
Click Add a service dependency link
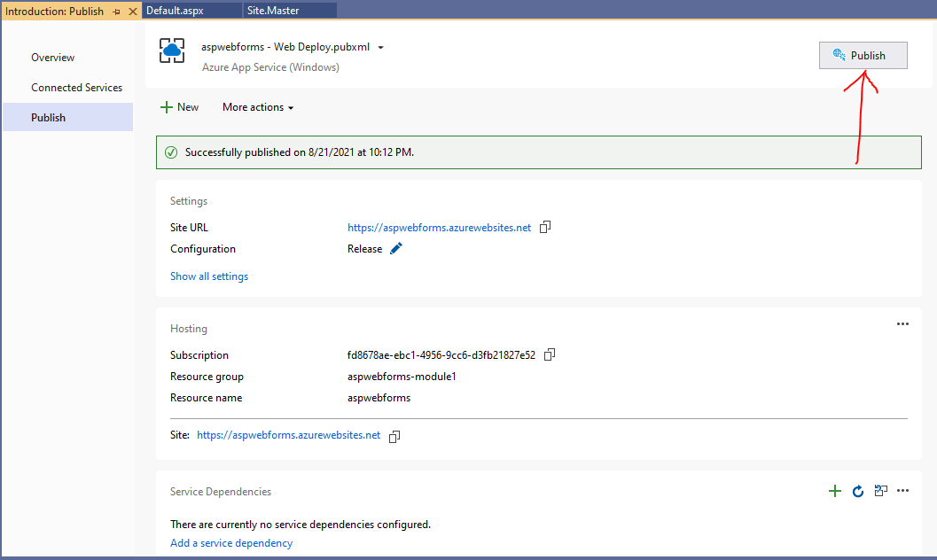point(231,542)
